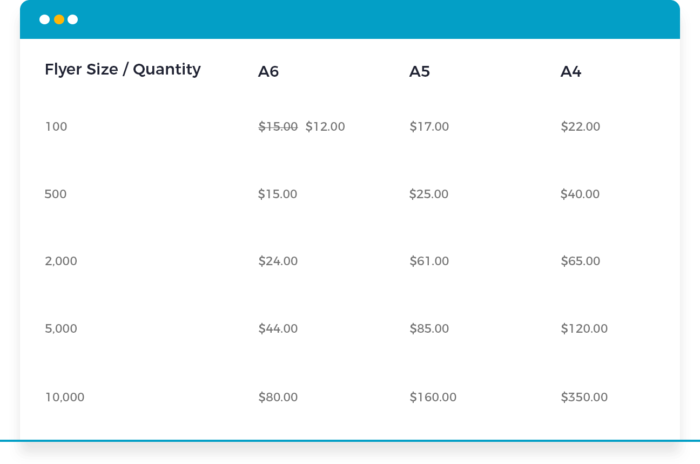
Task: Select the 2,000 quantity row label
Action: pyautogui.click(x=61, y=261)
